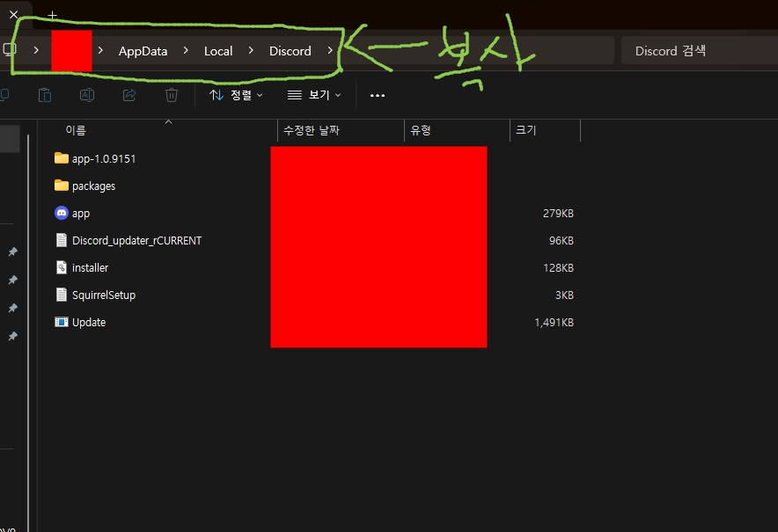Select the app-1.0.9151 name text
Viewport: 778px width, 532px height.
pyautogui.click(x=104, y=158)
